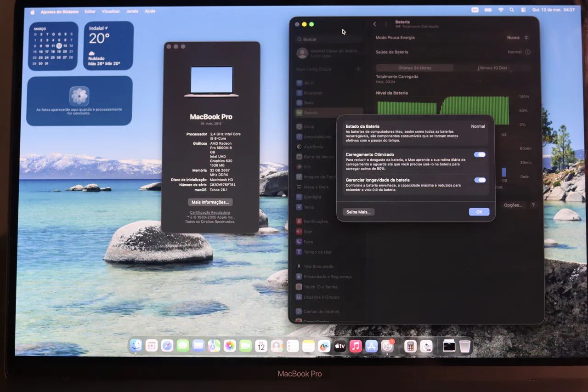Viewport: 588px width, 392px height.
Task: Click the Saúde da Bateria info icon
Action: pos(527,52)
